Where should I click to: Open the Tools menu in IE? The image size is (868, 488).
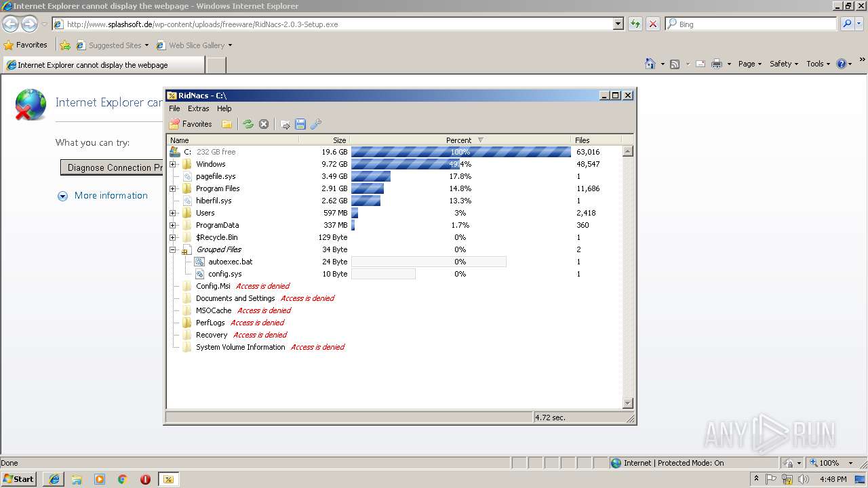(x=818, y=64)
